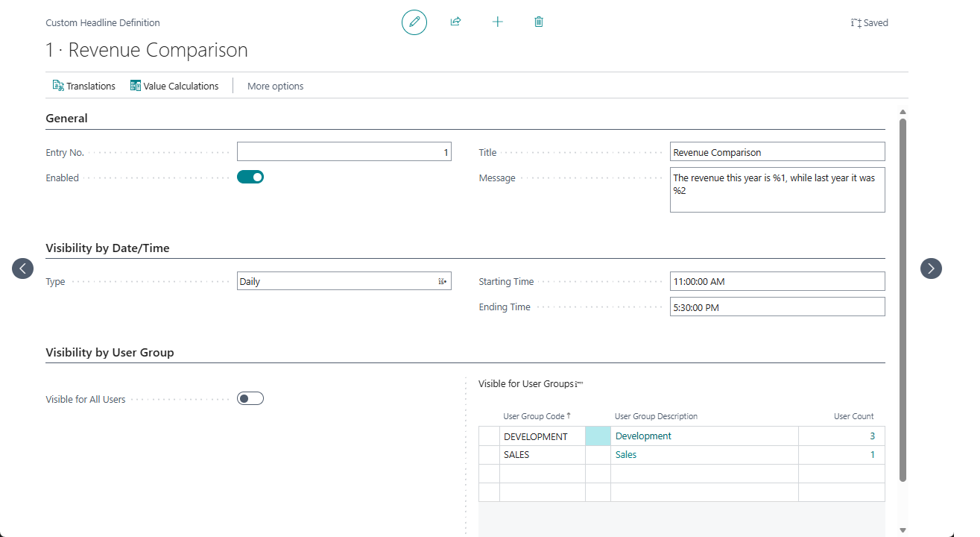The width and height of the screenshot is (980, 537).
Task: Click More options
Action: pos(275,86)
